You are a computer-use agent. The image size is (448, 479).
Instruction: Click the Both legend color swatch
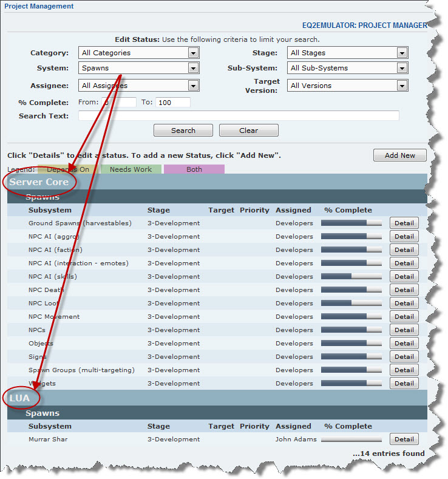coord(194,169)
